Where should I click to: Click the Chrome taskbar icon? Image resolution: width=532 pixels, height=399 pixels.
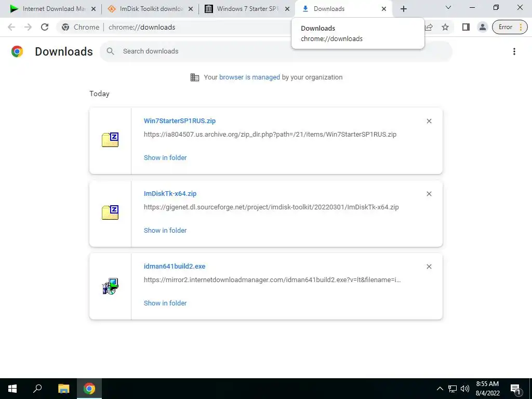[89, 389]
